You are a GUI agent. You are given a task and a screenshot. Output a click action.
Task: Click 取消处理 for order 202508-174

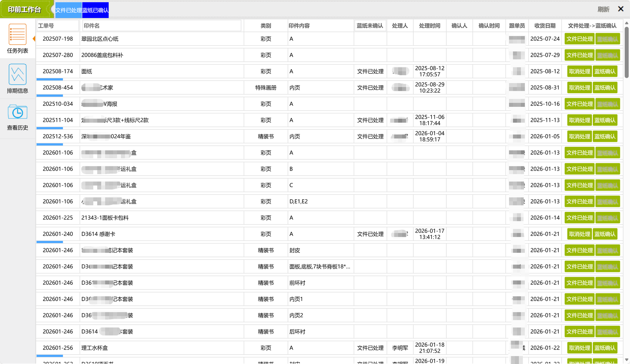(x=579, y=71)
